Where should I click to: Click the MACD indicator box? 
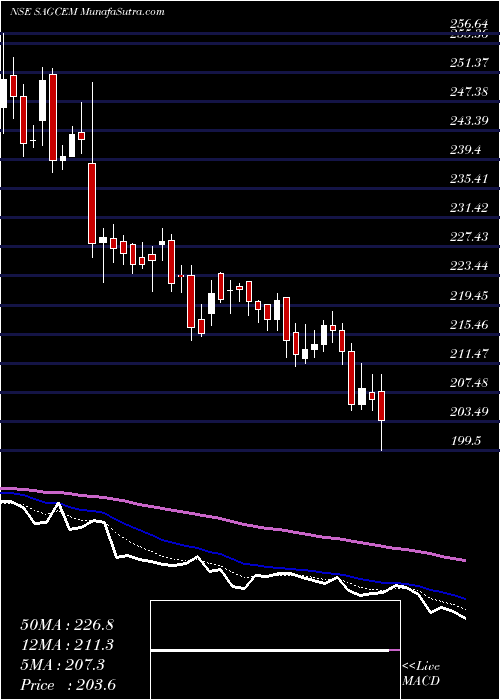[275, 650]
